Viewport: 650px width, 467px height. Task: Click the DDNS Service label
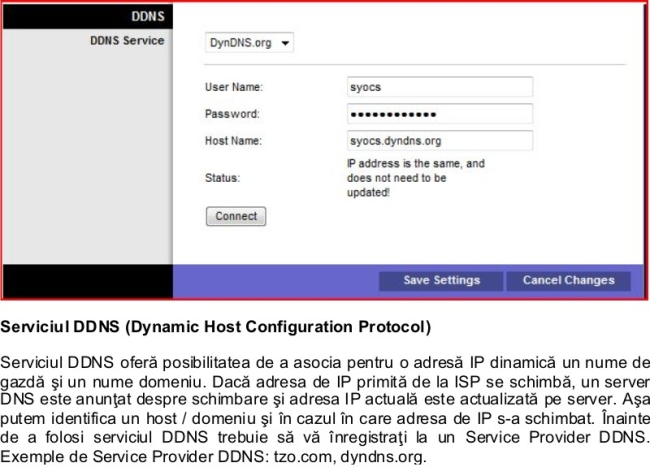tap(127, 41)
